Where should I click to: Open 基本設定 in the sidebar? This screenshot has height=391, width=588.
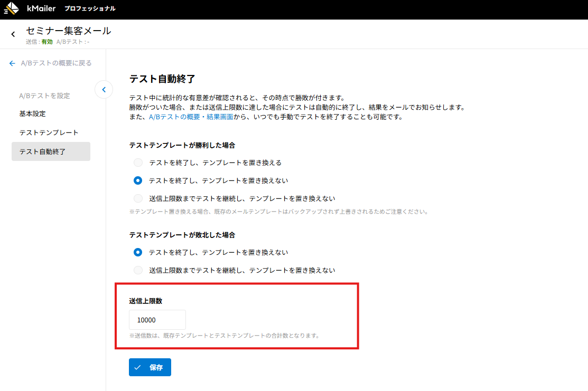[x=33, y=114]
